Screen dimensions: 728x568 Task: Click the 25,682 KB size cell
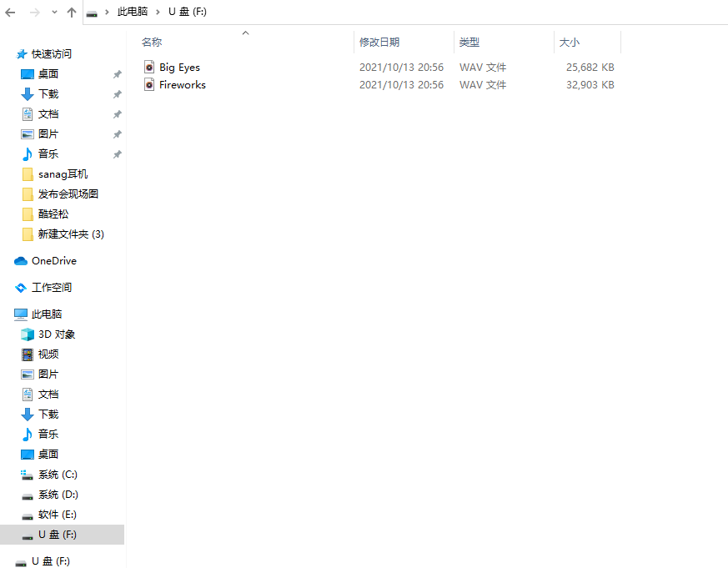click(590, 68)
